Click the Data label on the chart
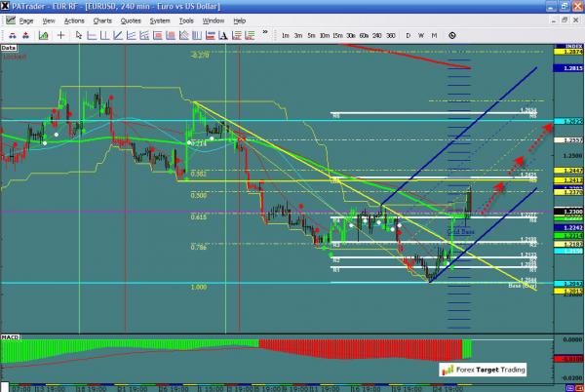The image size is (585, 392). point(9,46)
